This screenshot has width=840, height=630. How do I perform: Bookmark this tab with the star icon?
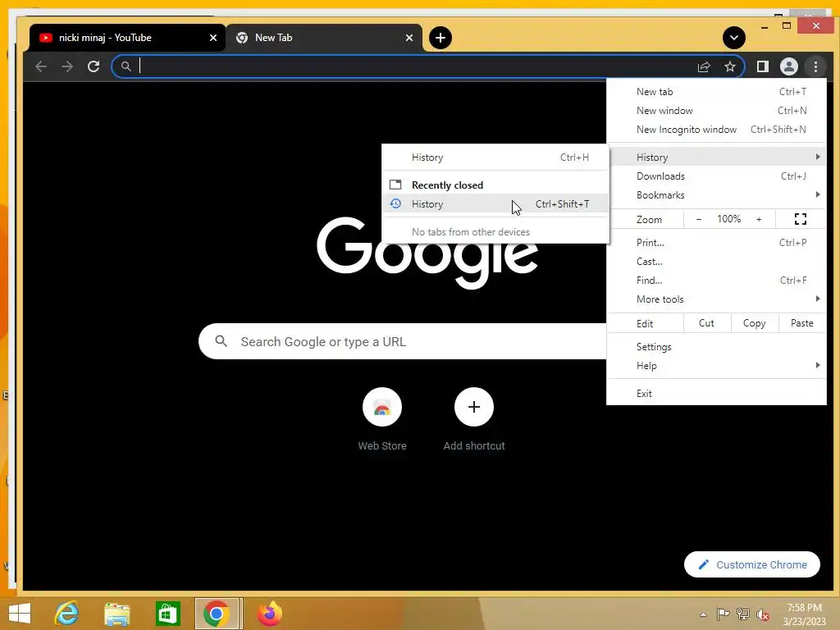point(729,66)
